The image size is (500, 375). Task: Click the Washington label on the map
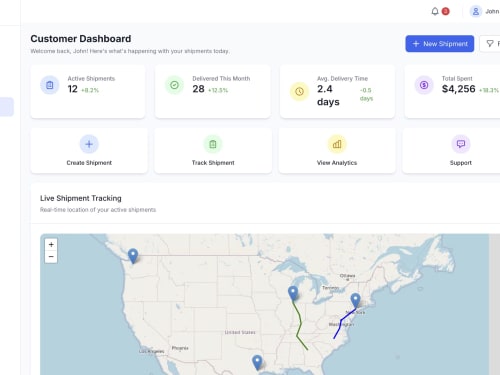pos(341,324)
